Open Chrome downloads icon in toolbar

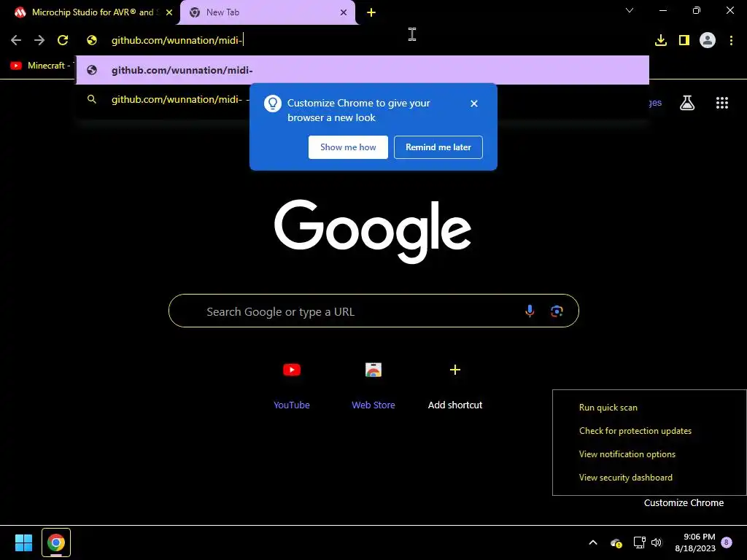coord(661,41)
